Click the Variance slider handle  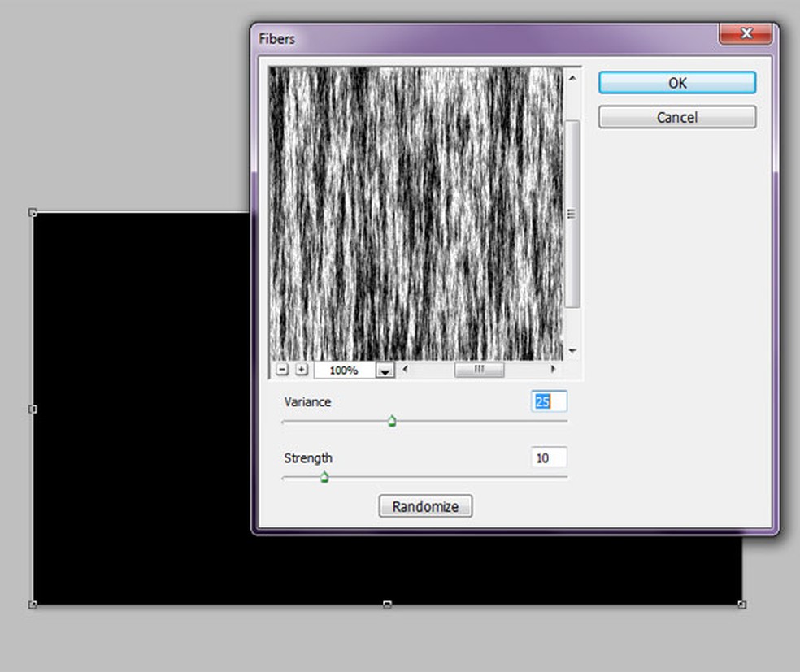(x=392, y=421)
